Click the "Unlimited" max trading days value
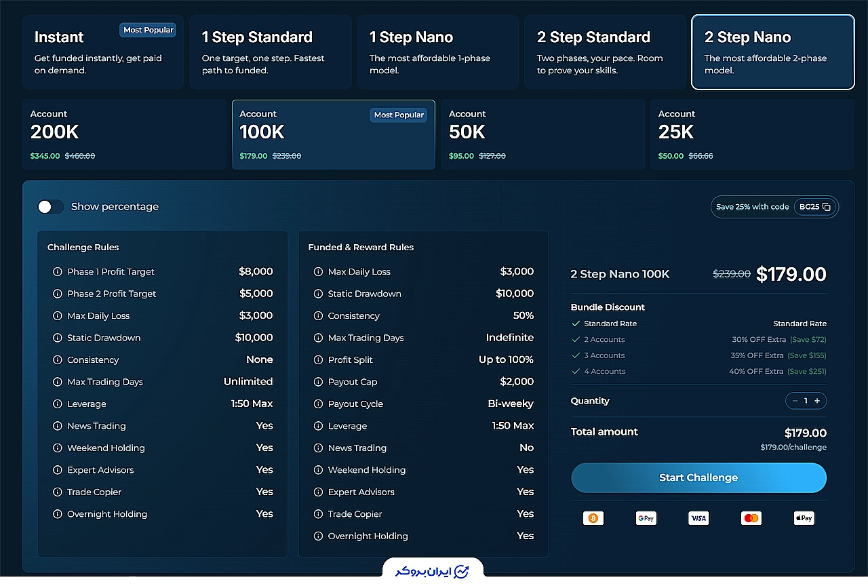This screenshot has height=588, width=868. [x=248, y=382]
